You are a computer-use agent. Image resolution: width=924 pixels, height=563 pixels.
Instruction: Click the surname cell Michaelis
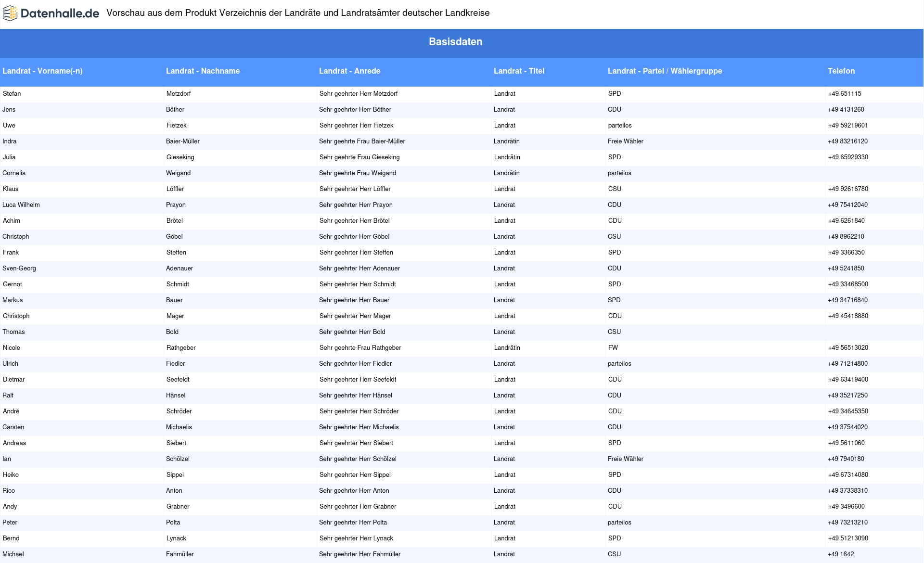(x=179, y=427)
